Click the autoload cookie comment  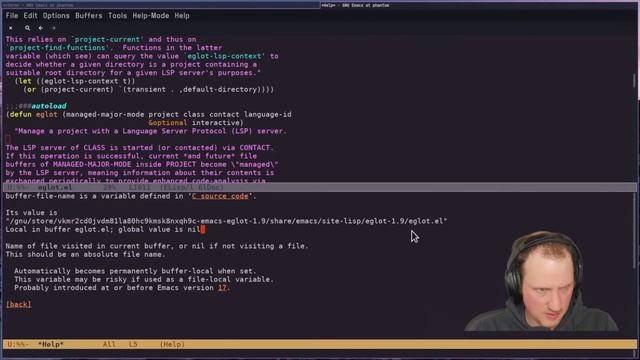tap(36, 106)
